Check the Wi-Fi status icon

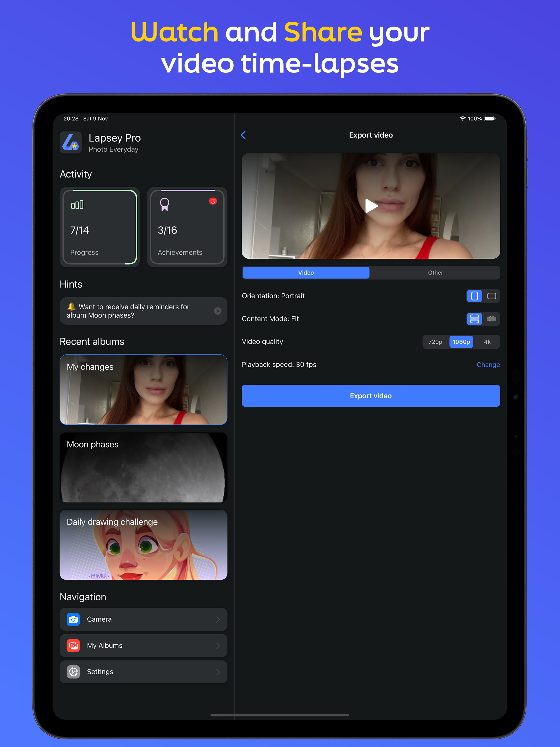(463, 119)
